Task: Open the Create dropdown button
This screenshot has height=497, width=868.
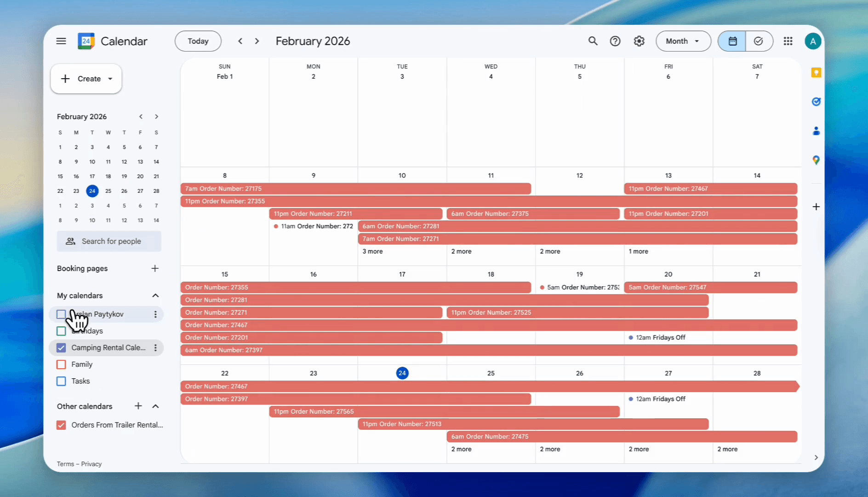Action: click(x=86, y=79)
